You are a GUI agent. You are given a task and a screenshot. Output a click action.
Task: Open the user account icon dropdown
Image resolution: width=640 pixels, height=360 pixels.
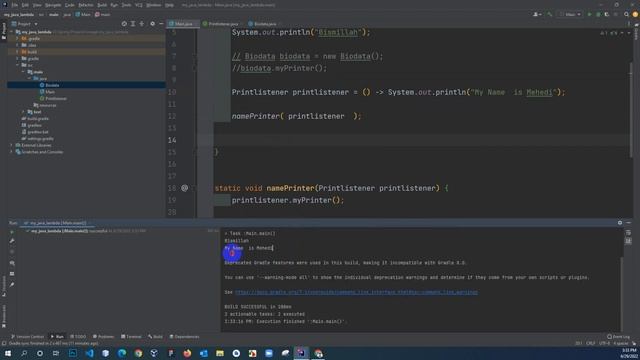[537, 14]
